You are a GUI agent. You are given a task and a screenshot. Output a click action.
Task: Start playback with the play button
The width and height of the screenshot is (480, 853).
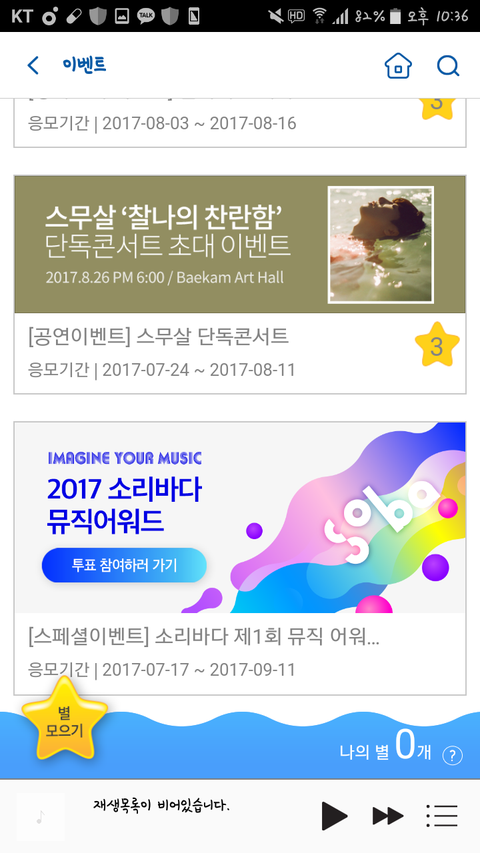click(334, 816)
